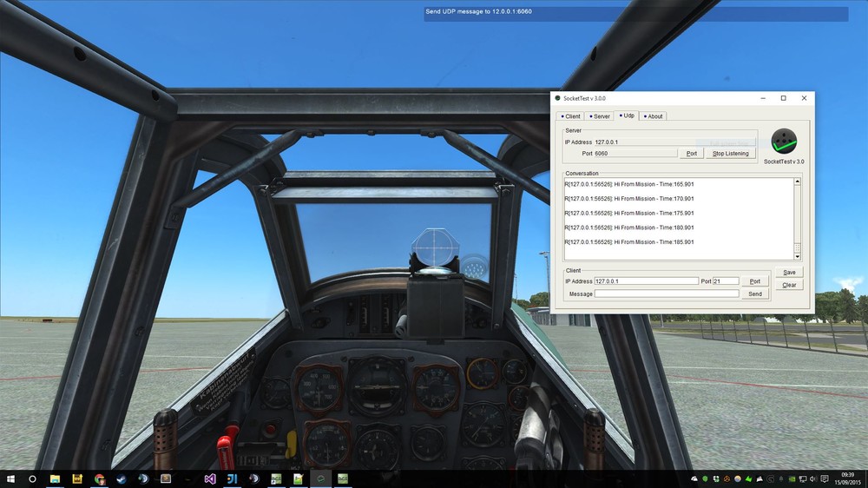
Task: Click the Logitech G tray icon
Action: [x=770, y=479]
